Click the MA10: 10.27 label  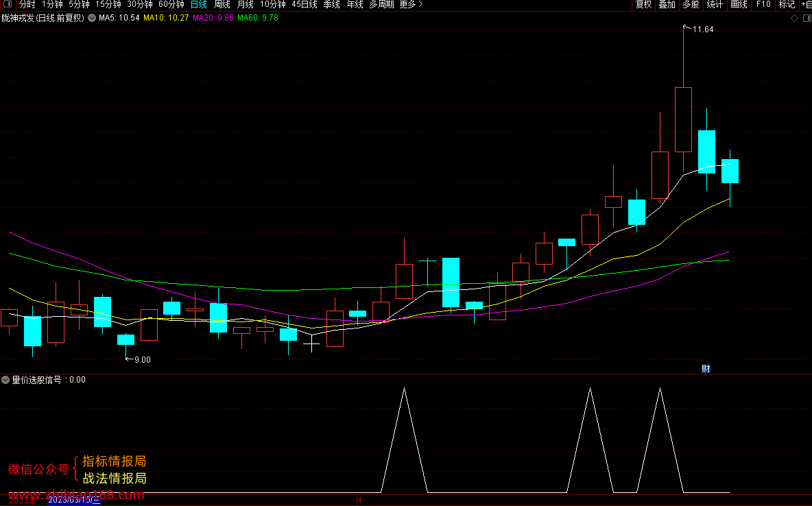pos(166,18)
